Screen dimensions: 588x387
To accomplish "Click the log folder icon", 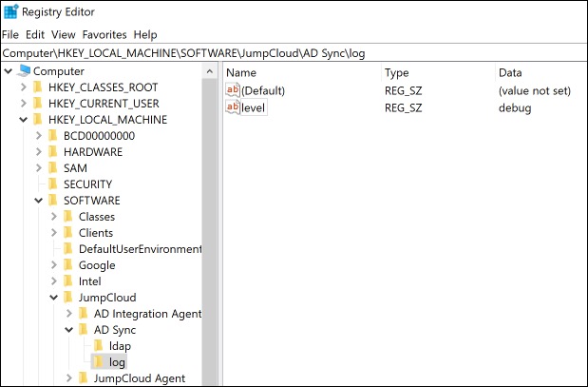I will click(x=98, y=362).
